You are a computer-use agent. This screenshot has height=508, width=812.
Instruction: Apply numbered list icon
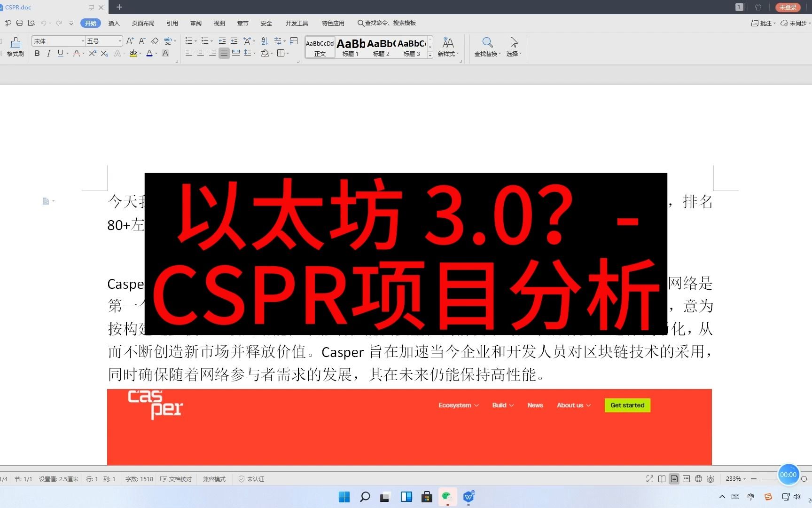205,41
